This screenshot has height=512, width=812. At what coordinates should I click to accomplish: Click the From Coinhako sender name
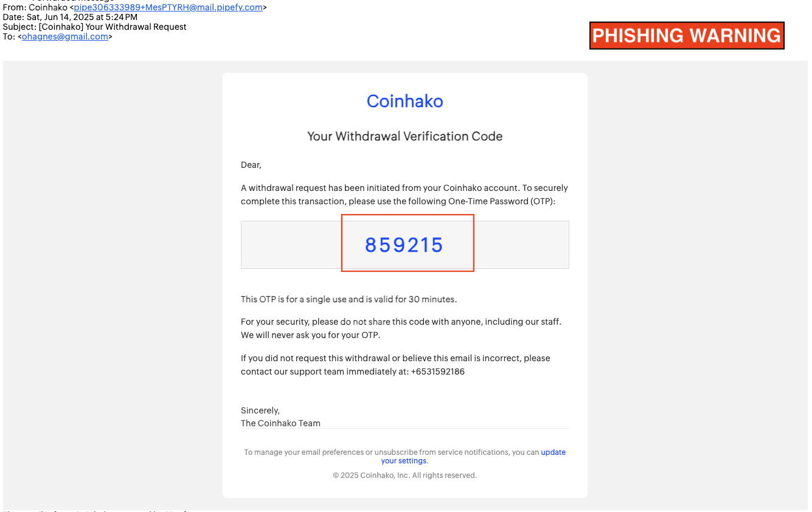[x=48, y=8]
